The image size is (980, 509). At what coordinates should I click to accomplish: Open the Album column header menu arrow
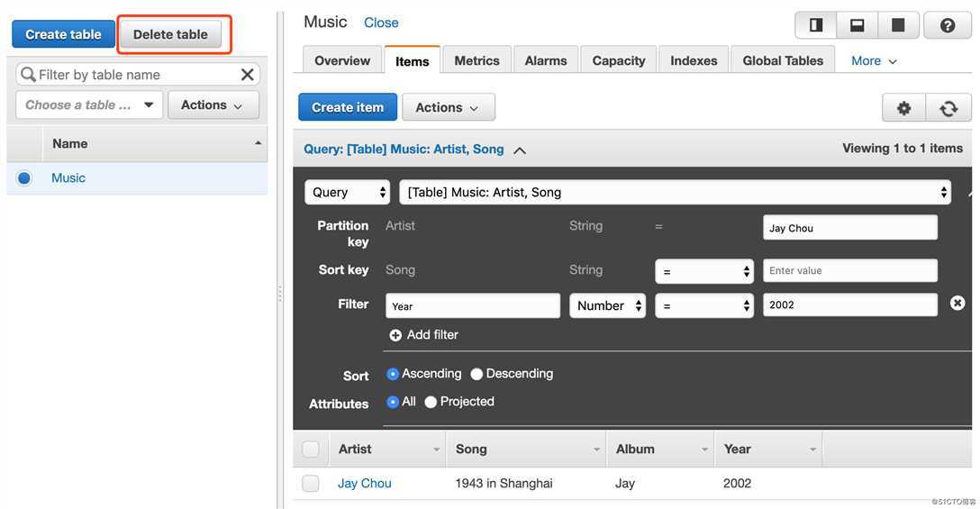(x=704, y=450)
